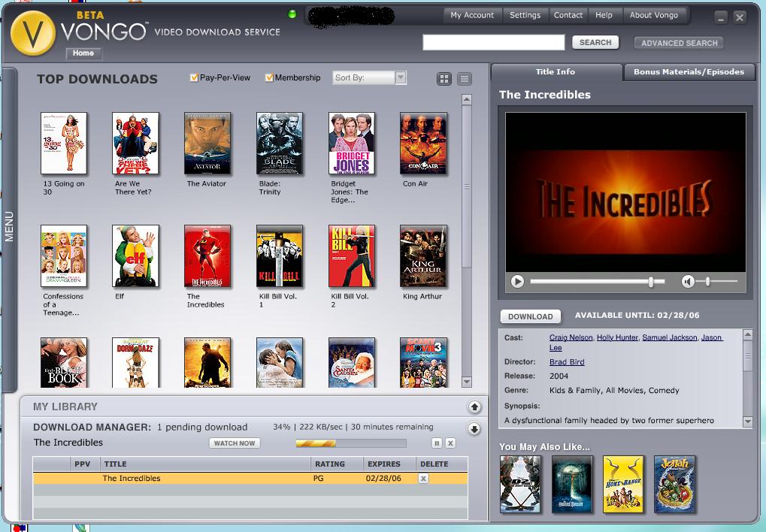Select The Incredibles row in library table
766x532 pixels.
(x=250, y=478)
